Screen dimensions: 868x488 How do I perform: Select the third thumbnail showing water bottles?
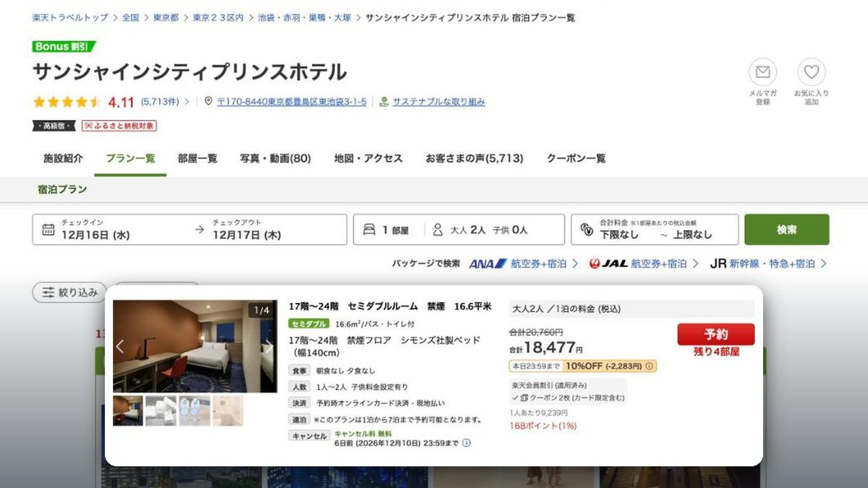tap(195, 410)
